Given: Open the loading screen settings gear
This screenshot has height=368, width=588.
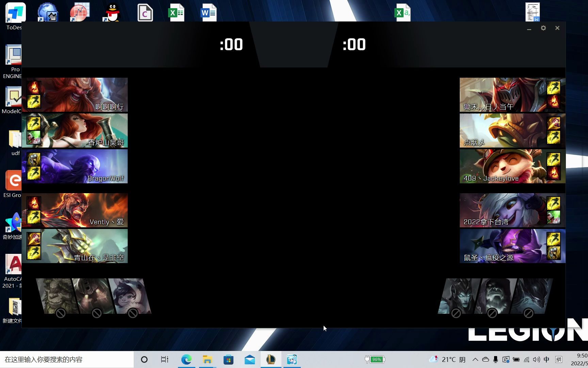Looking at the screenshot, I should tap(543, 28).
